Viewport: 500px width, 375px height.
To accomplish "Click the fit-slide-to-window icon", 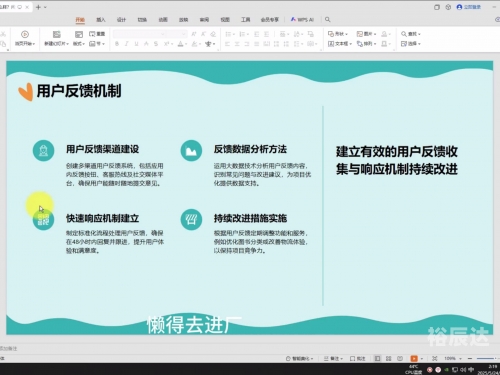I will (x=435, y=359).
